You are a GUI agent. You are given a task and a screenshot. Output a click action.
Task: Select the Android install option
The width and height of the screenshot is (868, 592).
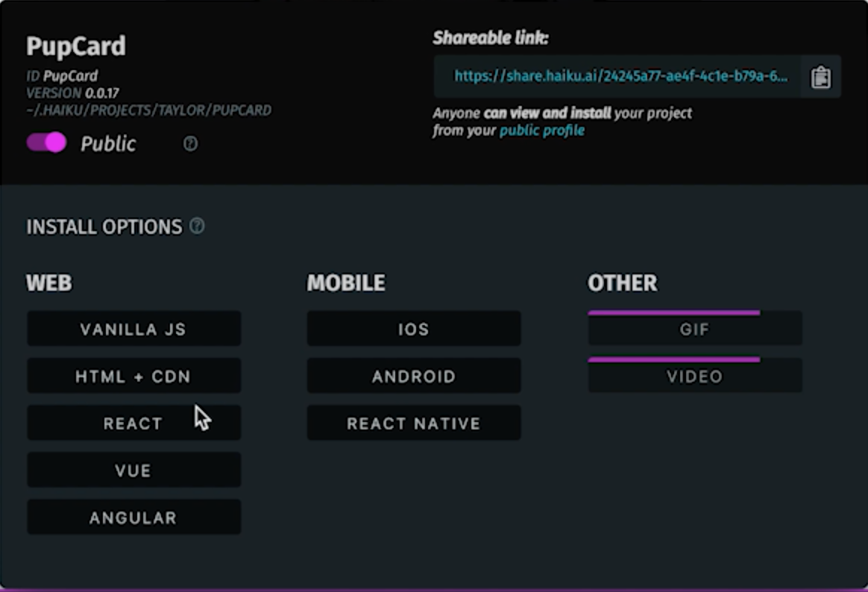pyautogui.click(x=414, y=376)
